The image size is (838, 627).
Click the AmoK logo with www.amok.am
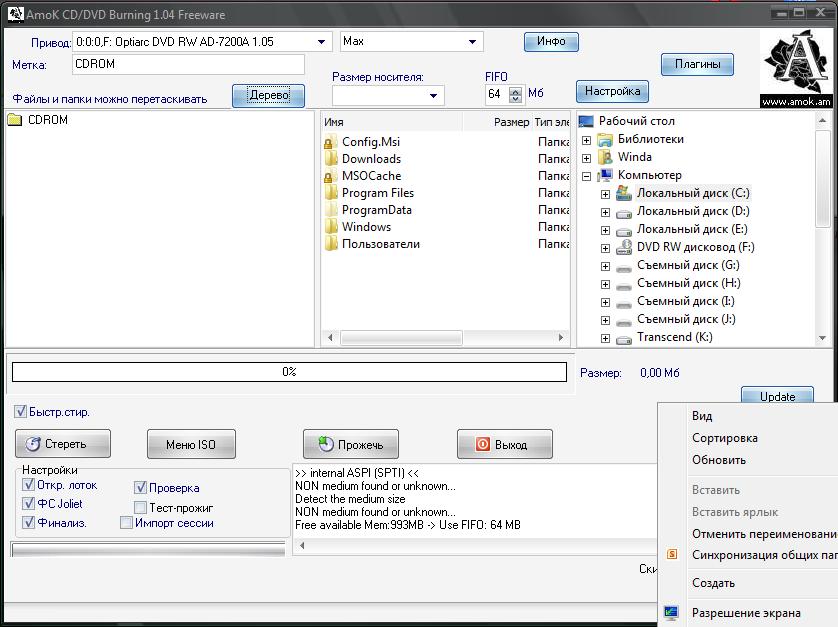coord(796,69)
